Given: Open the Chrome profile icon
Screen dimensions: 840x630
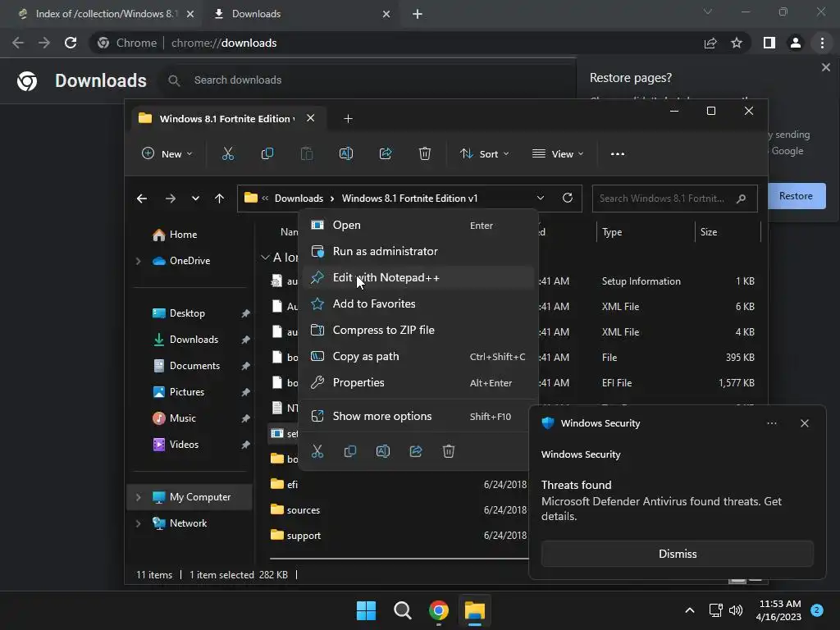Looking at the screenshot, I should pos(796,43).
